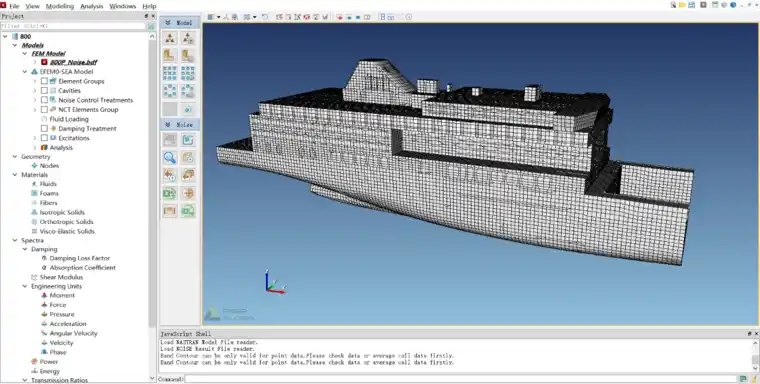
Task: Open the Analysis menu
Action: [x=92, y=6]
